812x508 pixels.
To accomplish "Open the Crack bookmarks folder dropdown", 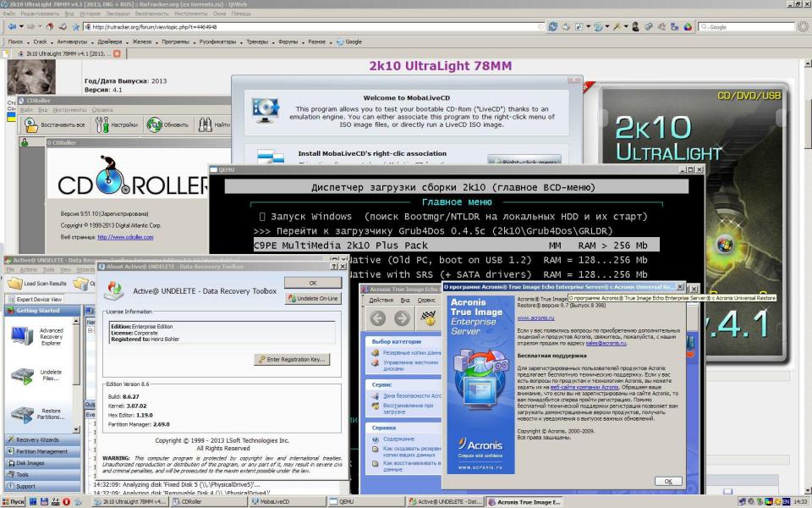I will tap(42, 41).
